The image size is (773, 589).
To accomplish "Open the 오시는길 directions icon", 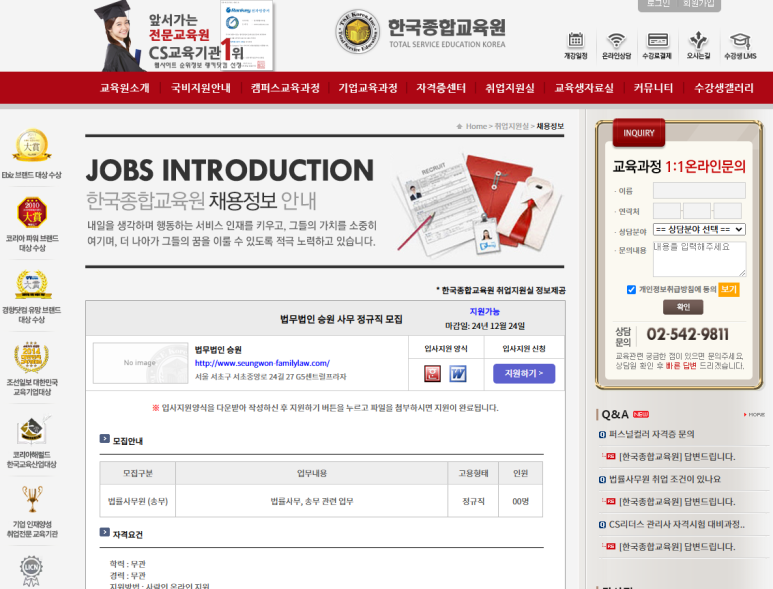I will 699,40.
